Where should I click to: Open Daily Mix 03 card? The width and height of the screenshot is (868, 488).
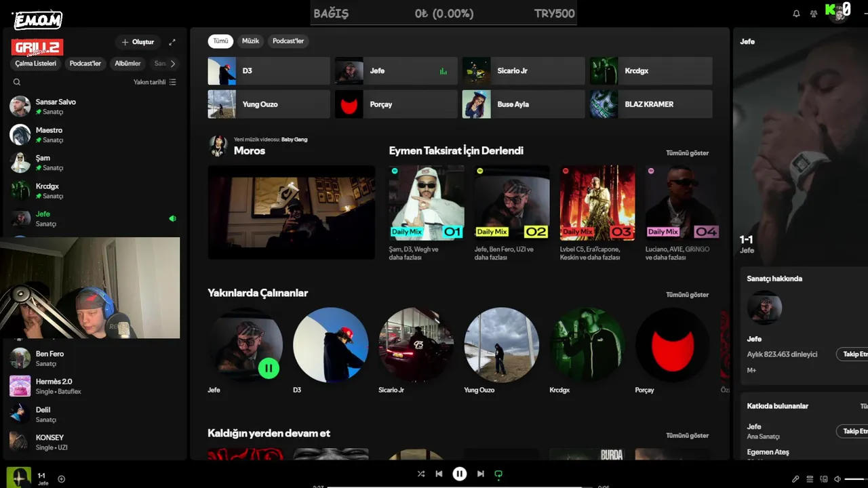click(597, 213)
